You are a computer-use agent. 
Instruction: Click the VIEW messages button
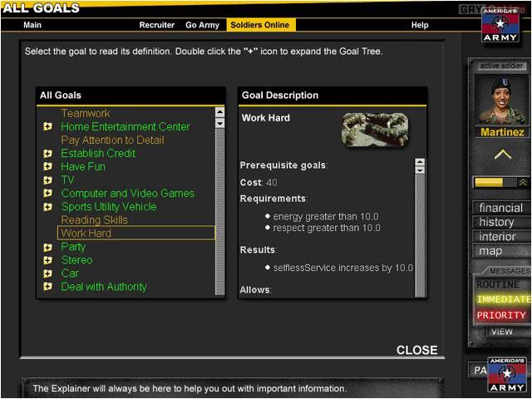pyautogui.click(x=502, y=332)
